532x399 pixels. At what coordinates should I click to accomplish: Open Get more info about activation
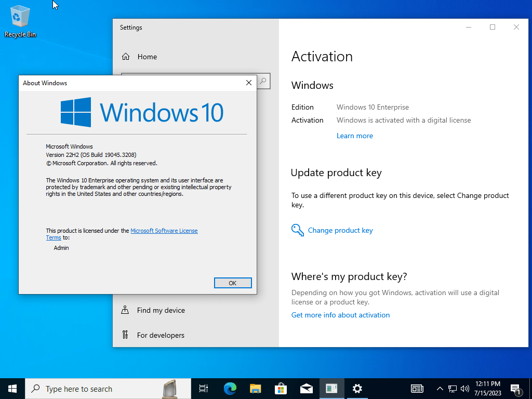[x=340, y=315]
